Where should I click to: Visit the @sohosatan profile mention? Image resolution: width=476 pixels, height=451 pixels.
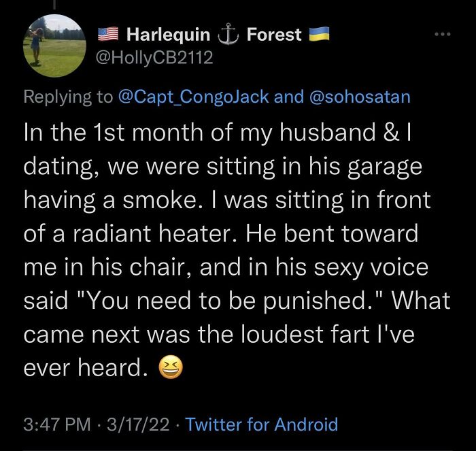pyautogui.click(x=360, y=97)
